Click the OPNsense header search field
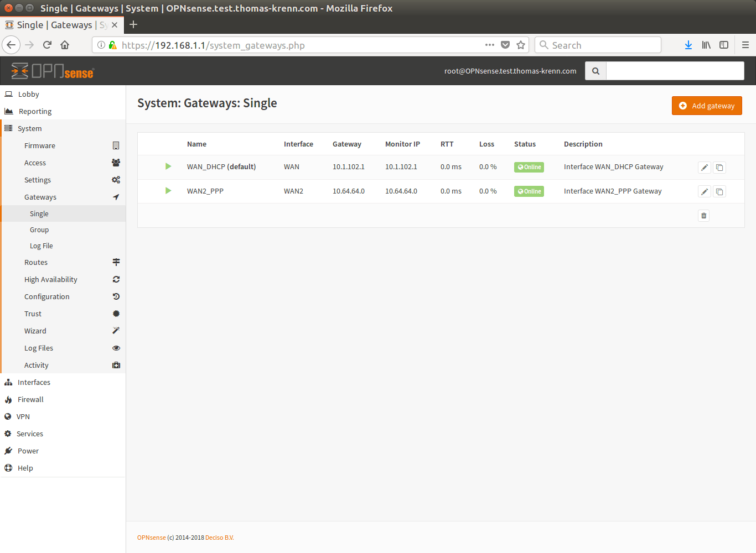756x553 pixels. pos(675,71)
